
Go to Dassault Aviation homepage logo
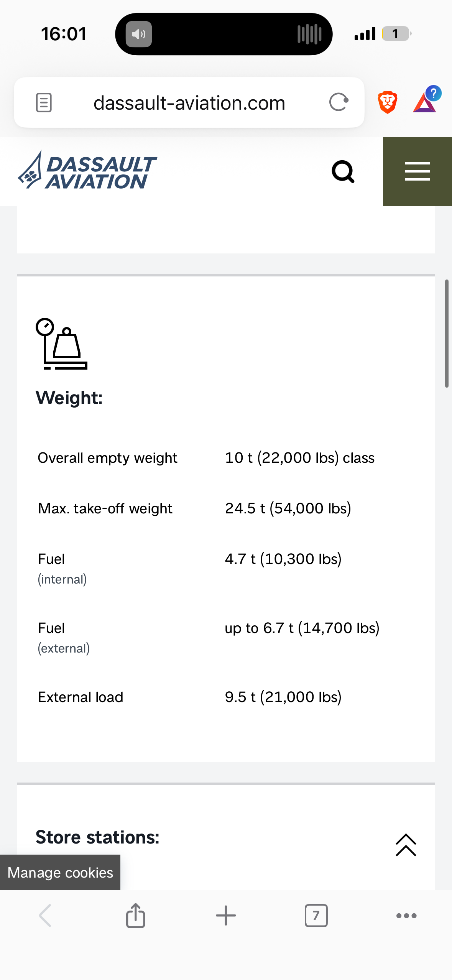[87, 171]
